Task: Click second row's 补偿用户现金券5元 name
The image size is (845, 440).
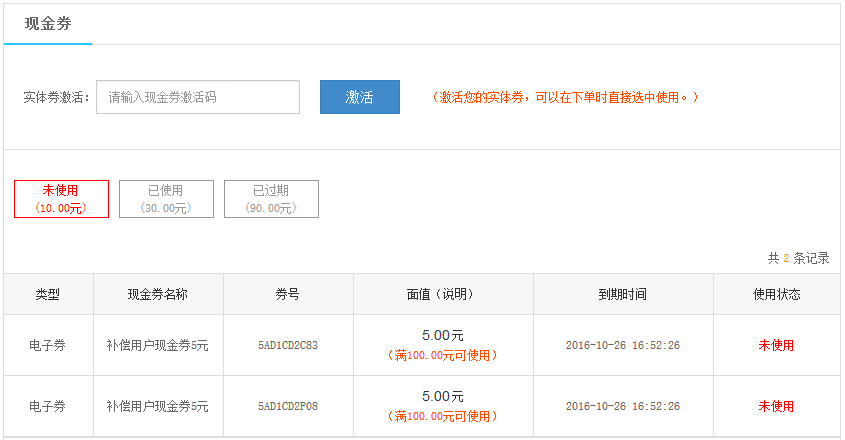Action: click(x=157, y=406)
